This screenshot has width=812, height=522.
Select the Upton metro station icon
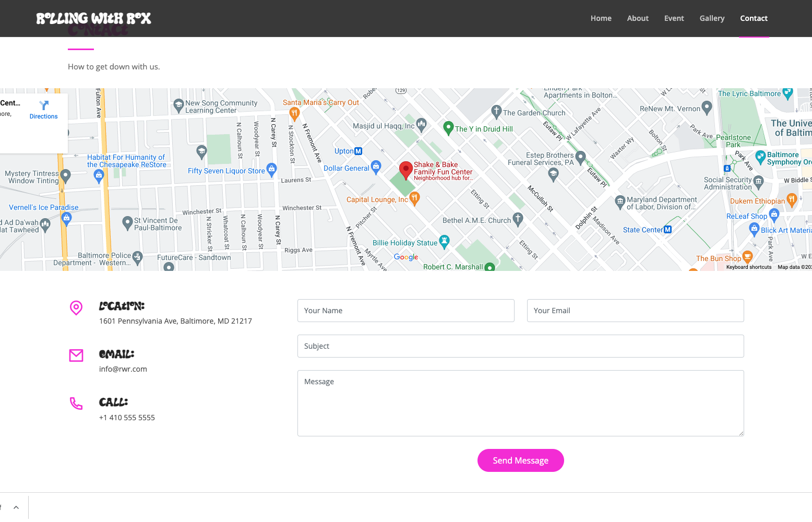(x=358, y=151)
